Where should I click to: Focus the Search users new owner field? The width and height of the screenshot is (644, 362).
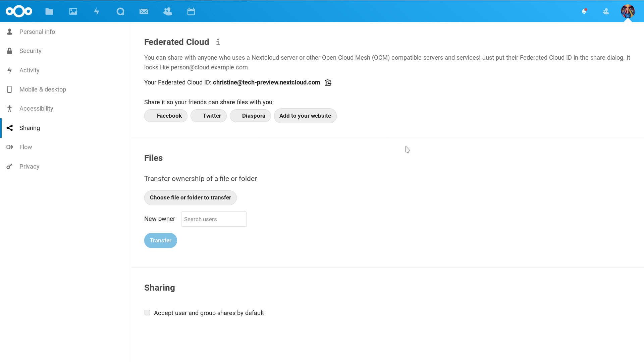pyautogui.click(x=214, y=219)
